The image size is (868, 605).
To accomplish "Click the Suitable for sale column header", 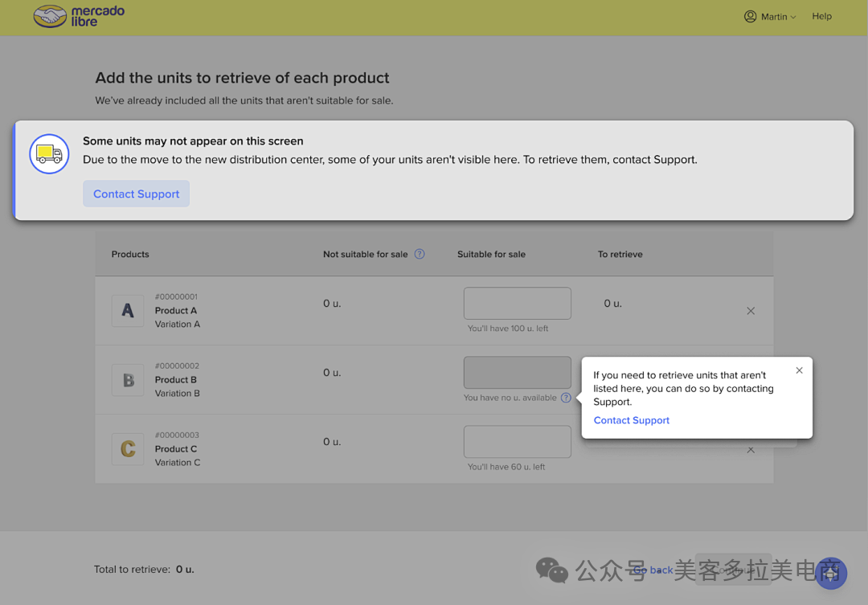I will tap(491, 254).
